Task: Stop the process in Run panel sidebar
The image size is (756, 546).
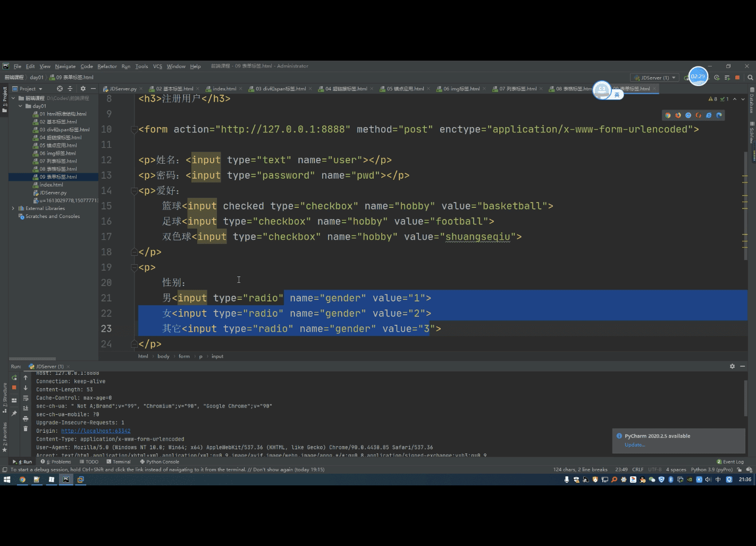Action: 14,388
